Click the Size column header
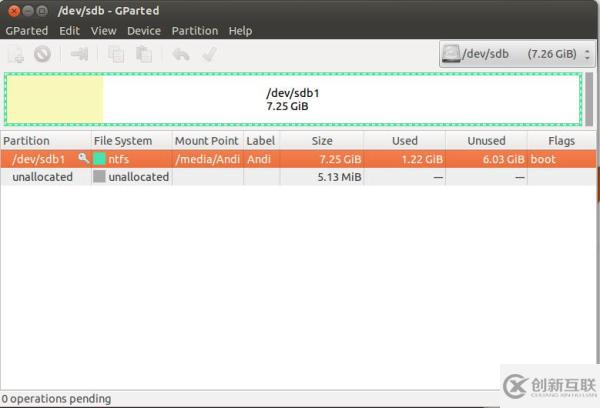Image resolution: width=600 pixels, height=408 pixels. click(322, 141)
